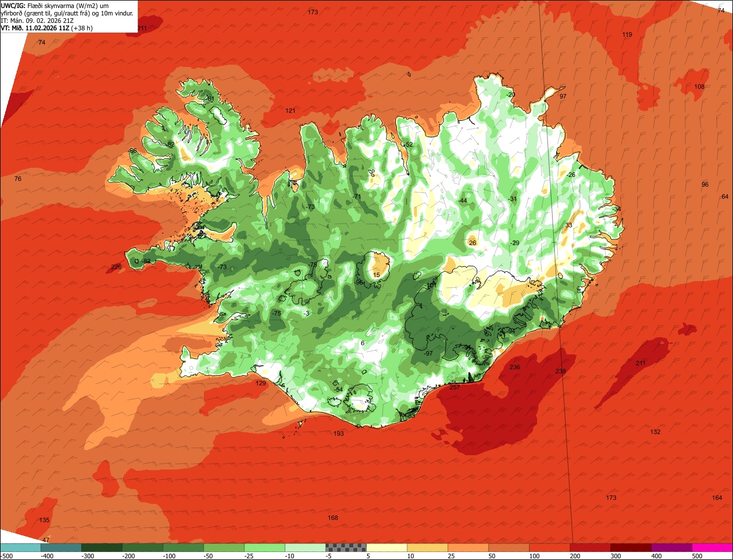The width and height of the screenshot is (733, 560).
Task: Click the teal legend swatch between -500 and -400
Action: pyautogui.click(x=21, y=547)
